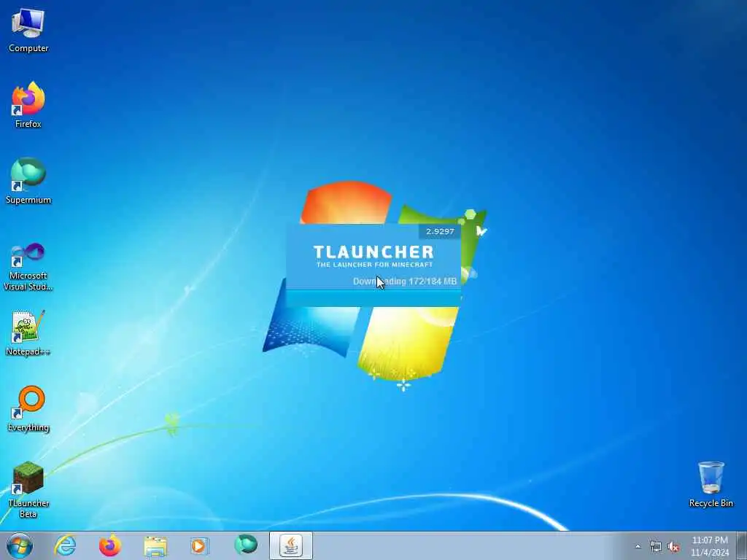Click the active Java taskbar button

pos(291,545)
